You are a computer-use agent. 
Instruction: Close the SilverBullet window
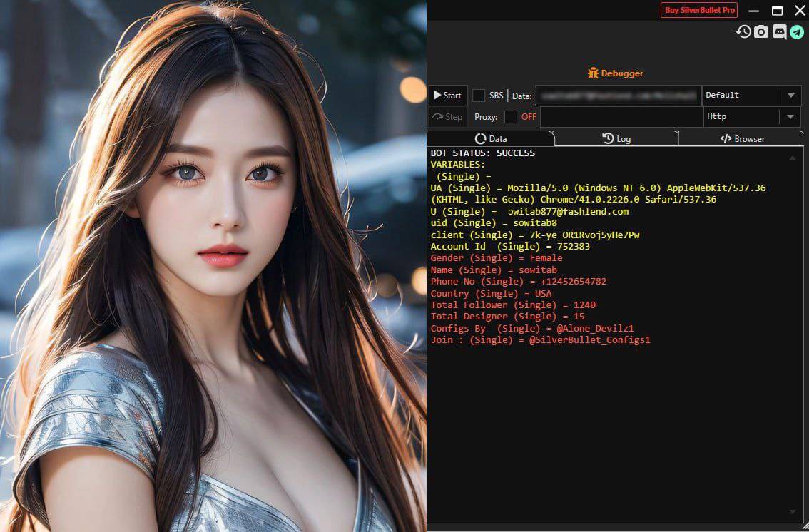[x=799, y=11]
